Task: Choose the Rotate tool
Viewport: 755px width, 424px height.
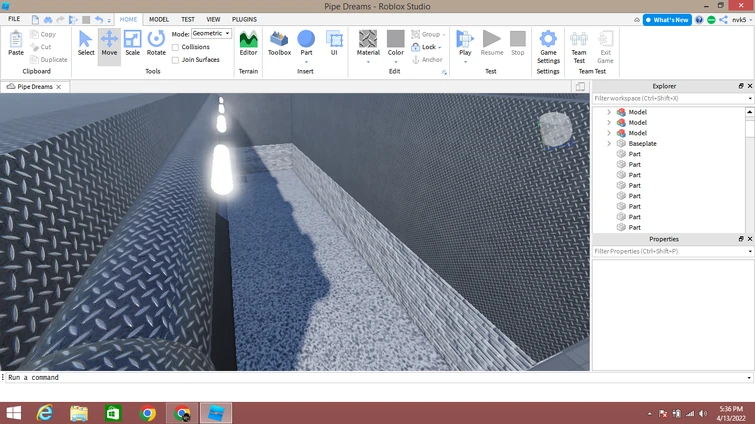Action: 156,43
